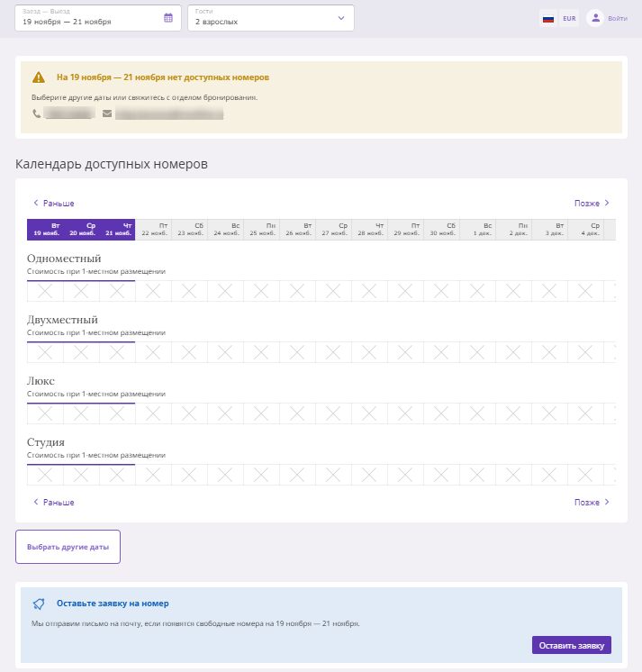Image resolution: width=642 pixels, height=672 pixels.
Task: Select the Russian flag language button
Action: [x=548, y=18]
